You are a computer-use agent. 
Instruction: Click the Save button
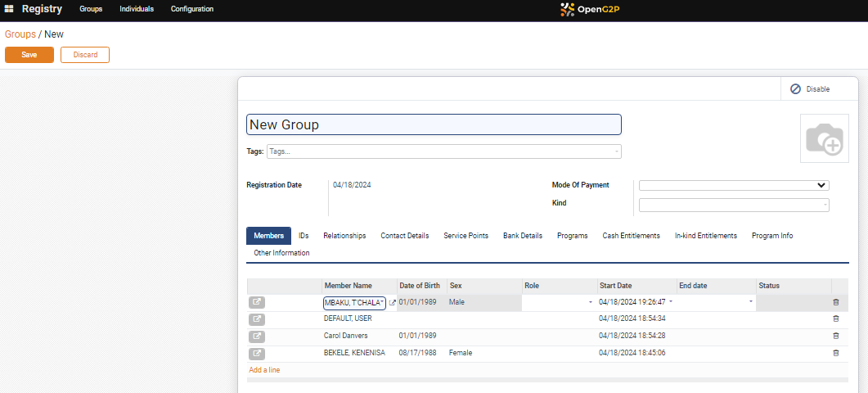pyautogui.click(x=29, y=55)
